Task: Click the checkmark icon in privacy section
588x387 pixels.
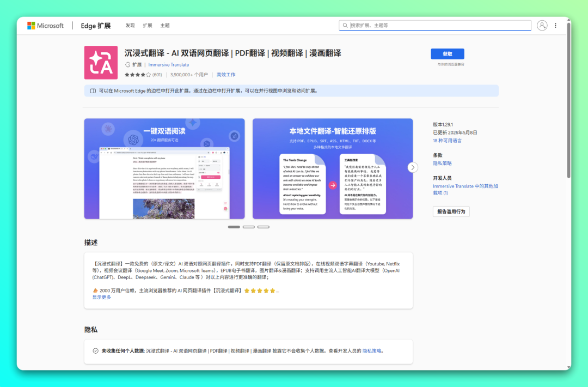Action: 96,351
